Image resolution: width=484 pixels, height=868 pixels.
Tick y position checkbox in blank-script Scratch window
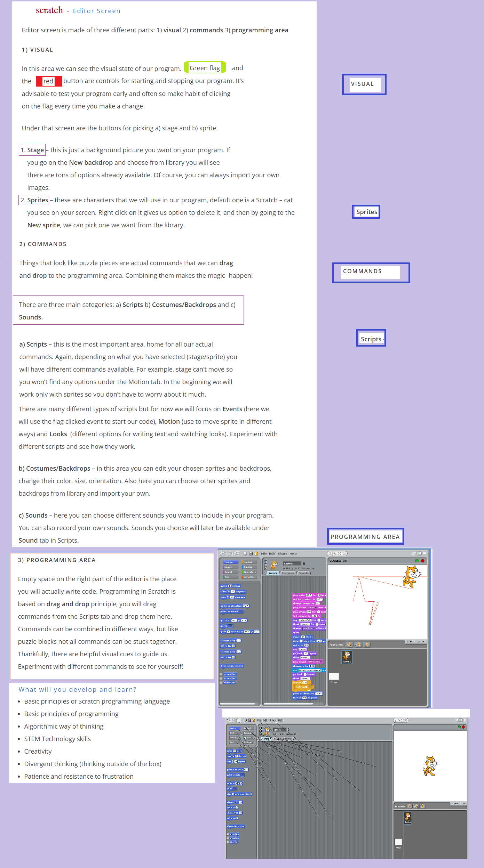[x=228, y=838]
